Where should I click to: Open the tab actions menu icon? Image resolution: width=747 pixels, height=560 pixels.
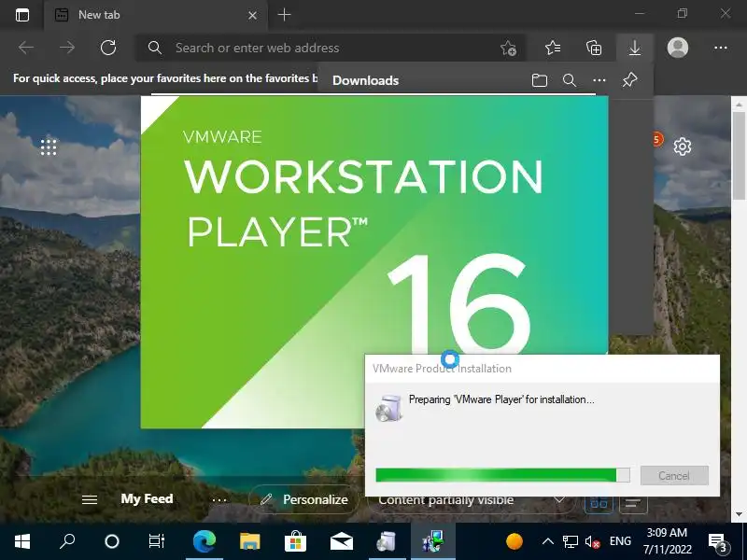(21, 15)
